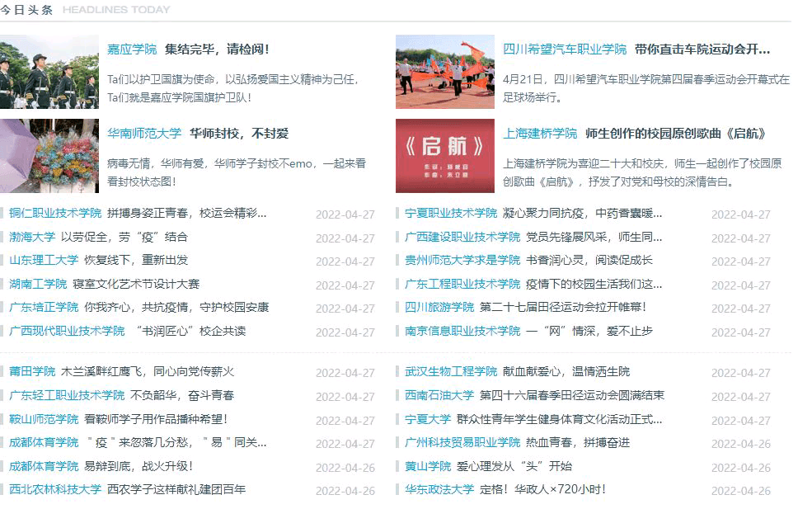This screenshot has width=812, height=509.
Task: Click the 广西建设职业技术学院 link
Action: 462,237
